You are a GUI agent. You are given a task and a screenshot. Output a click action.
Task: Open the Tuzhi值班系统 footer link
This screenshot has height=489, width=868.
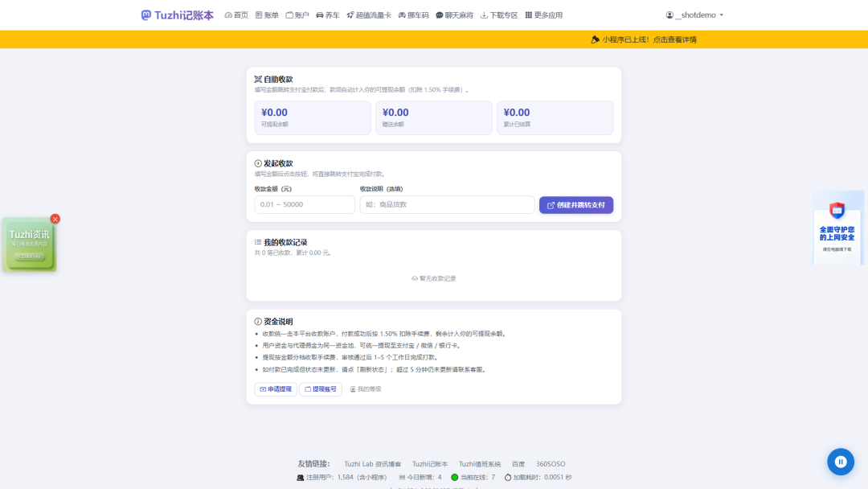pyautogui.click(x=479, y=463)
